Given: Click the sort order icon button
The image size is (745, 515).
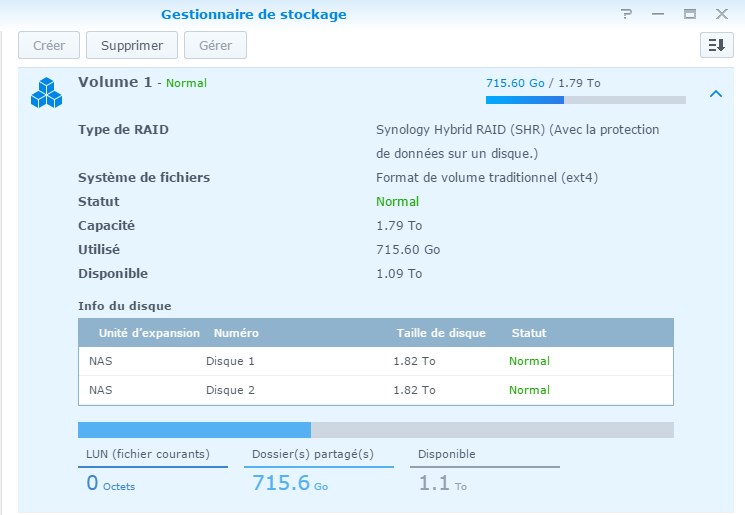Looking at the screenshot, I should click(716, 45).
